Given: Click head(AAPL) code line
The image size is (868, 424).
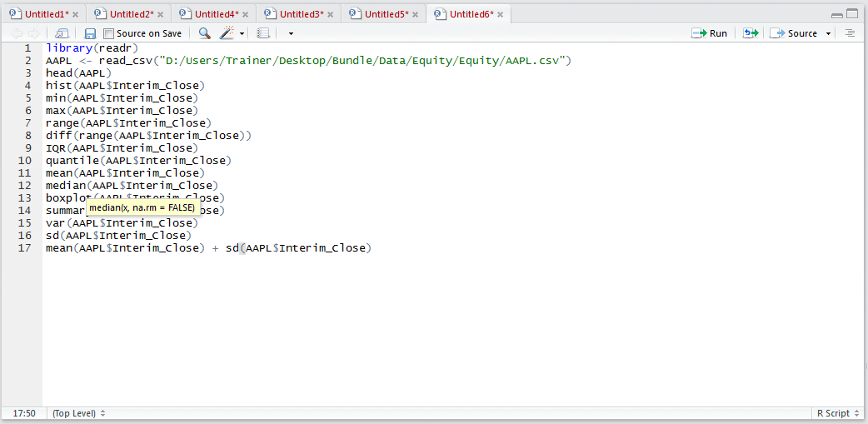Looking at the screenshot, I should tap(79, 73).
